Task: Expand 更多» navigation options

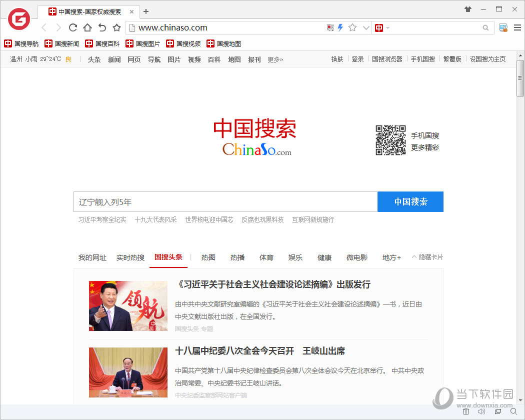Action: point(275,59)
